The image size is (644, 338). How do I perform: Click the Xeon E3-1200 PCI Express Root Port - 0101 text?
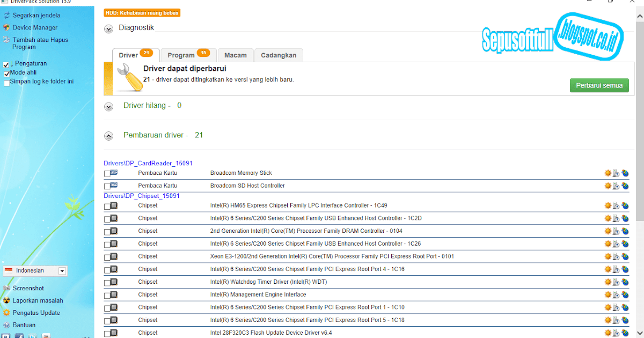332,256
